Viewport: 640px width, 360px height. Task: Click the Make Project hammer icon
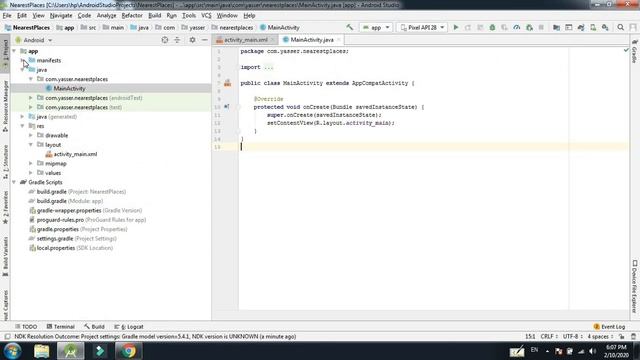[350, 27]
